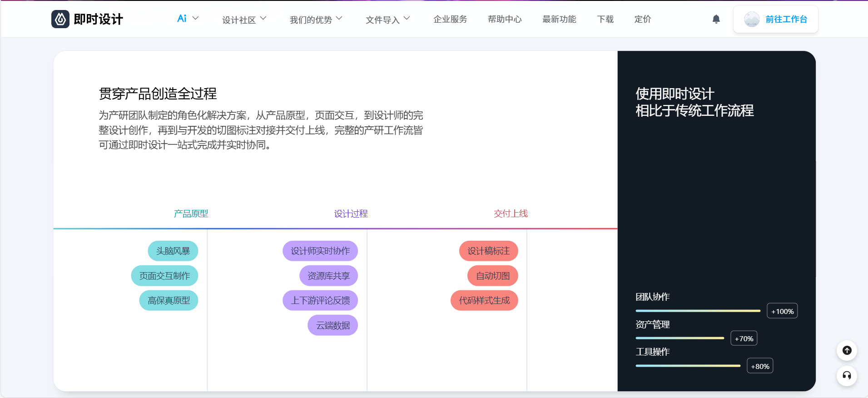The image size is (868, 398).
Task: Click the user avatar icon
Action: [x=751, y=19]
